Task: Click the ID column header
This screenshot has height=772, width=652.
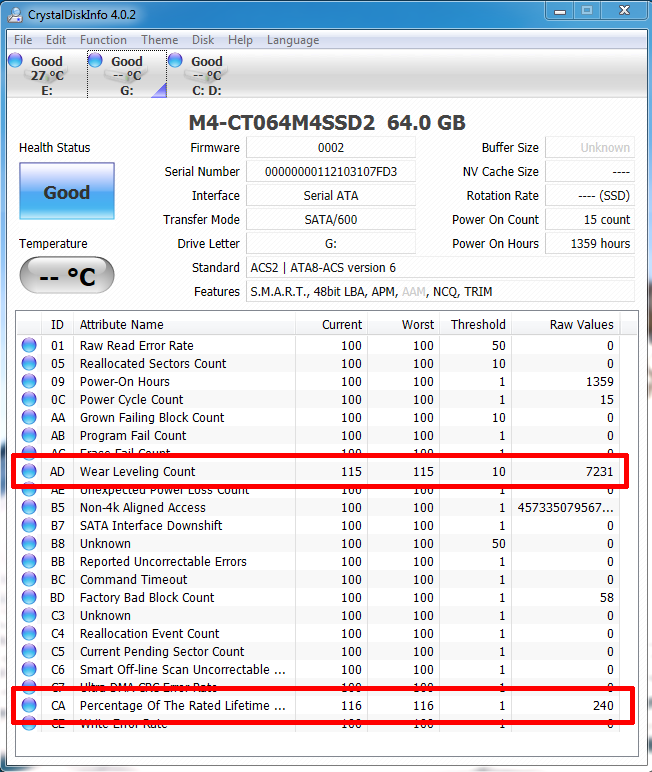Action: (57, 325)
